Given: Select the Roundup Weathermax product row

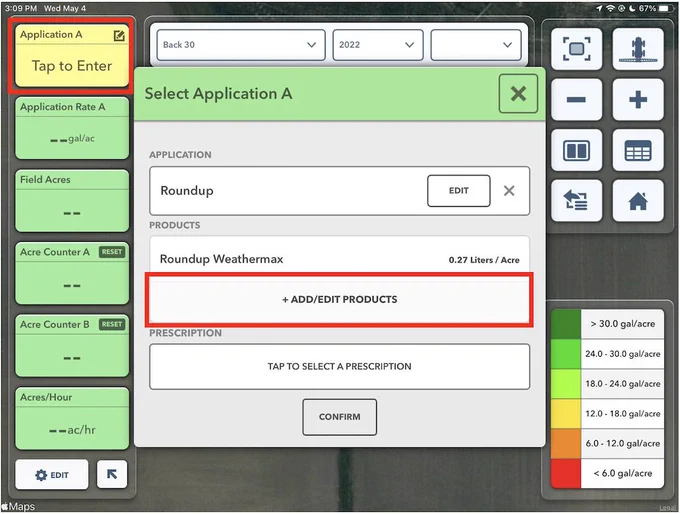Looking at the screenshot, I should pos(339,259).
